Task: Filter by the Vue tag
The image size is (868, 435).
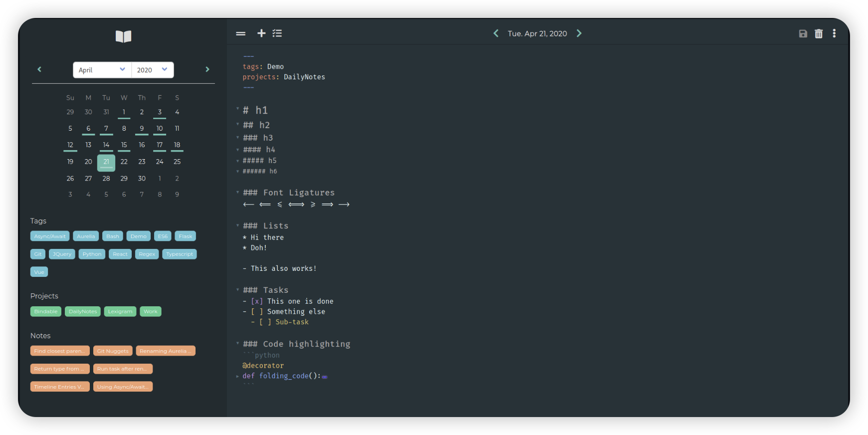Action: click(x=39, y=272)
